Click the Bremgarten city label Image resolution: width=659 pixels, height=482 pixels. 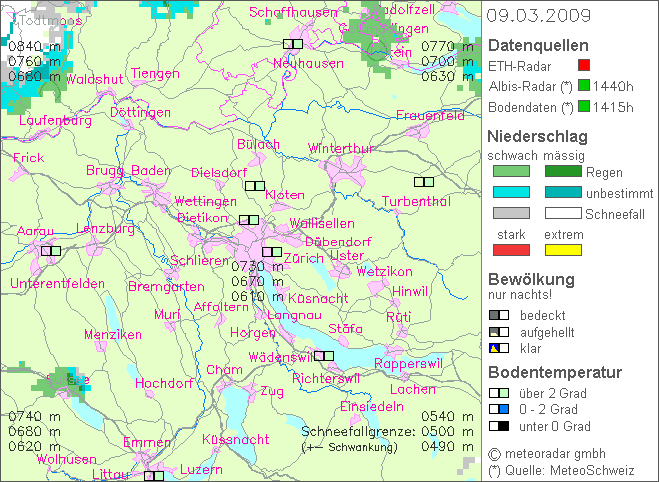click(166, 287)
